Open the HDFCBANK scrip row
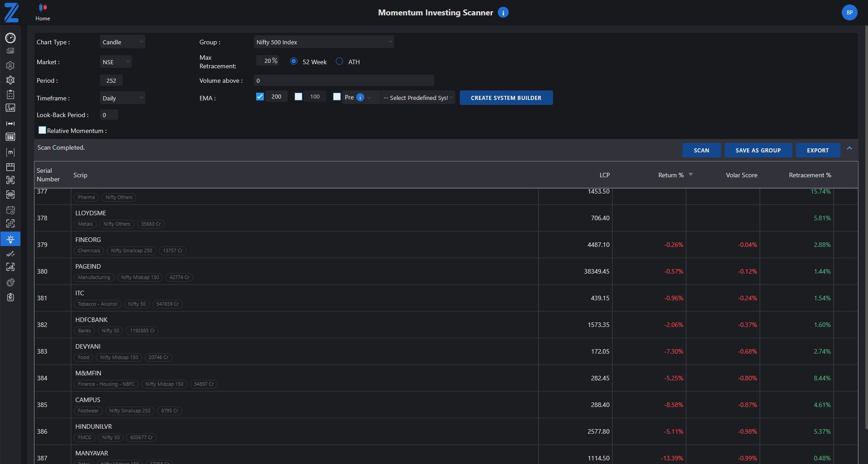Image resolution: width=868 pixels, height=464 pixels. pos(446,325)
